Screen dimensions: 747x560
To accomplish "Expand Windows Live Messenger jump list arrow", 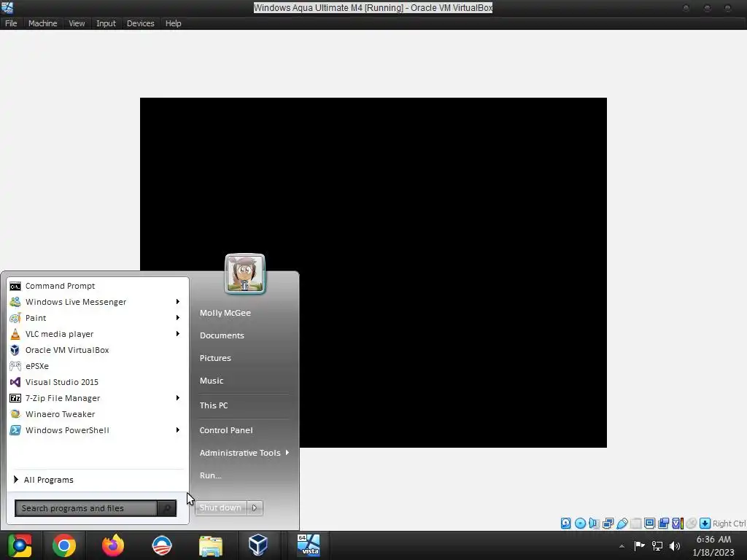I will tap(178, 301).
